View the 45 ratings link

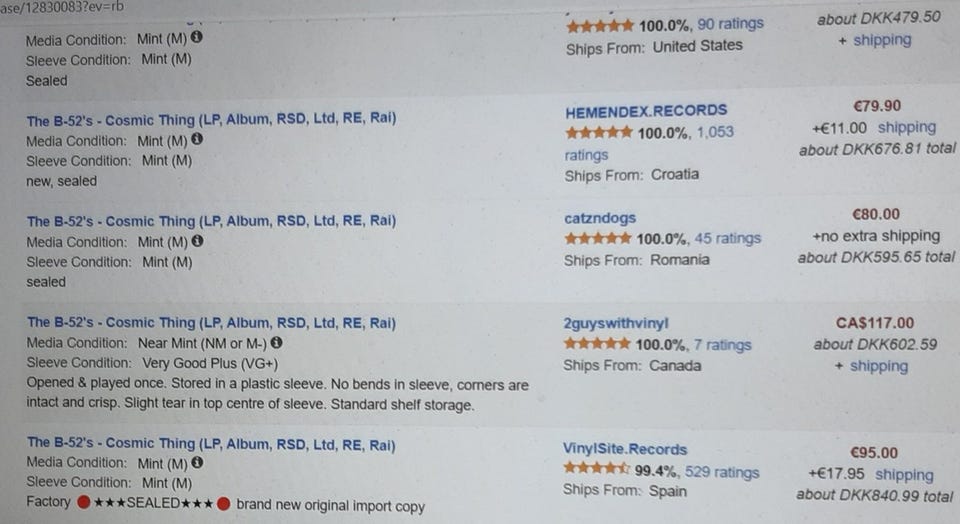(729, 238)
